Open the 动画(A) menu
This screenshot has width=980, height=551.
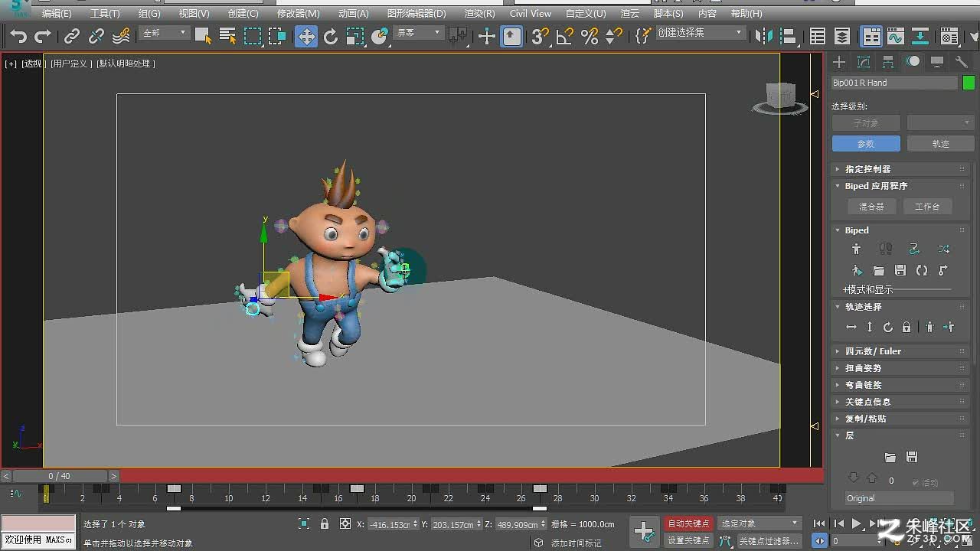(x=353, y=14)
